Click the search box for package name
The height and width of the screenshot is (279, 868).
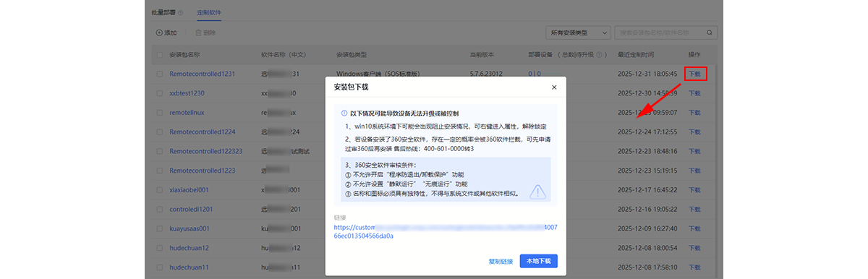[665, 33]
